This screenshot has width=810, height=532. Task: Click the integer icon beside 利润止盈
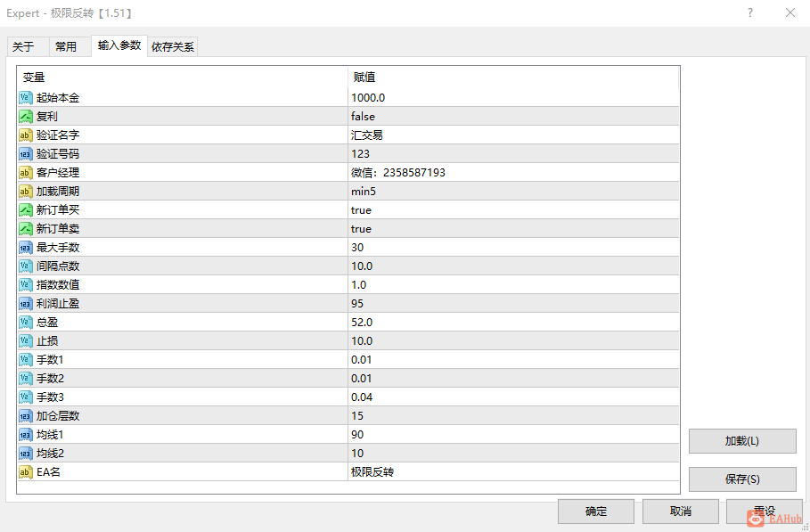[x=26, y=304]
